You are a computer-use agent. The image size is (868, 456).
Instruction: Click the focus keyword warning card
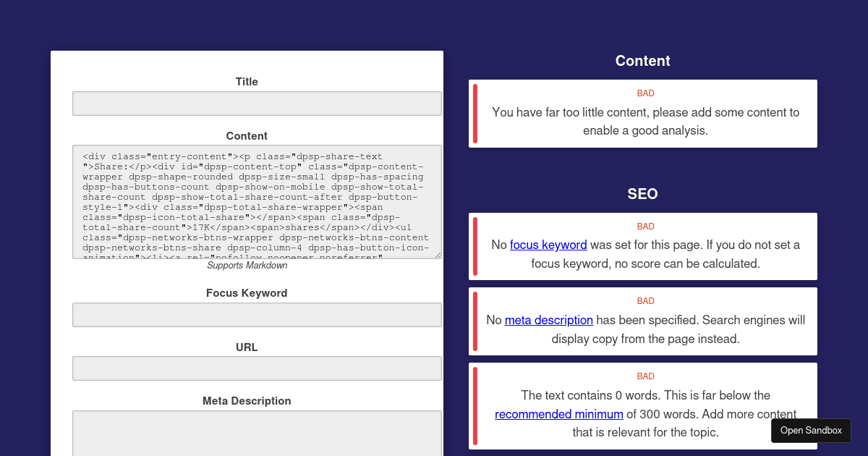(642, 246)
